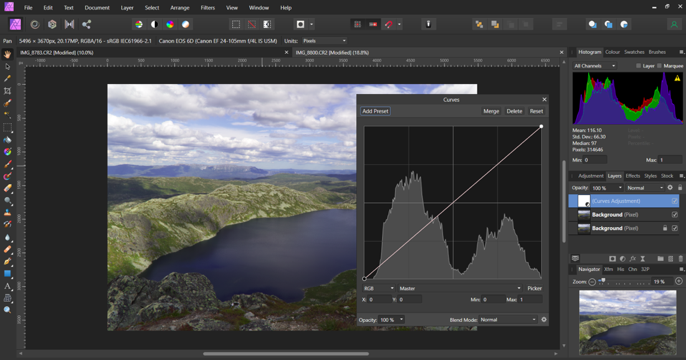Select the Move tool arrow

(x=7, y=66)
